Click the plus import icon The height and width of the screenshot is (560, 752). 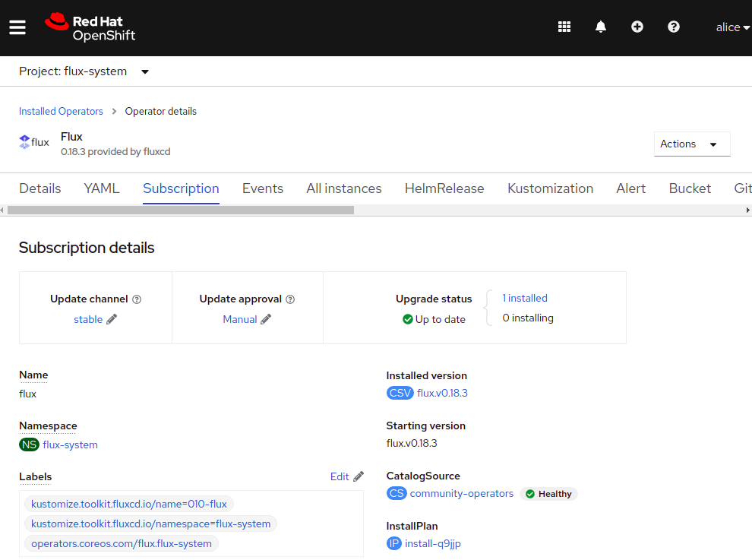(x=637, y=27)
